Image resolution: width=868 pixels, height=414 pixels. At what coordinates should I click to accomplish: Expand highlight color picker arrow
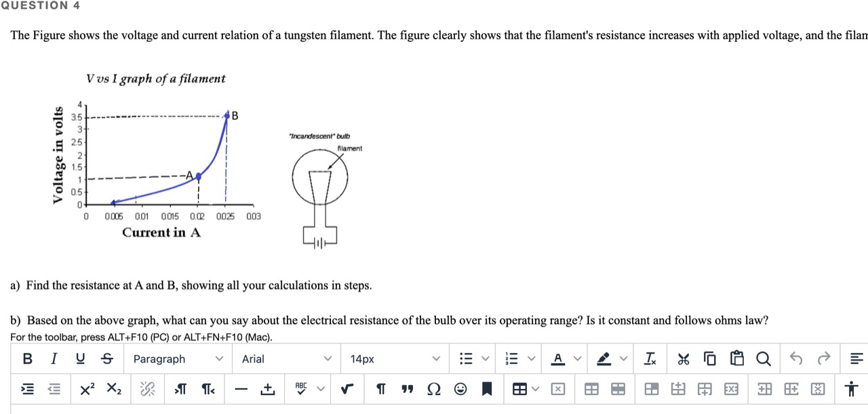[x=624, y=358]
